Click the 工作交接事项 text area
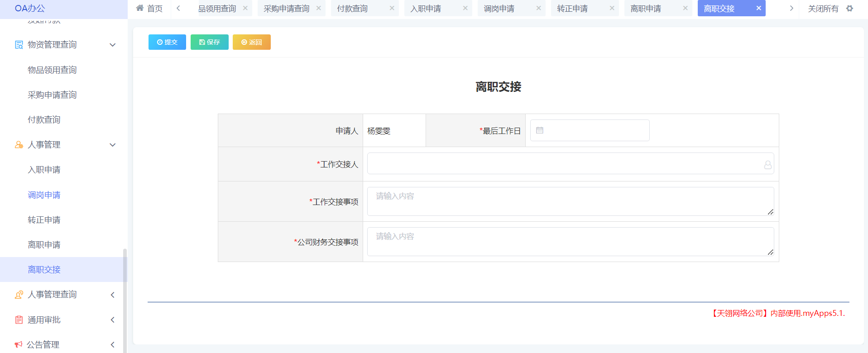 pos(570,201)
